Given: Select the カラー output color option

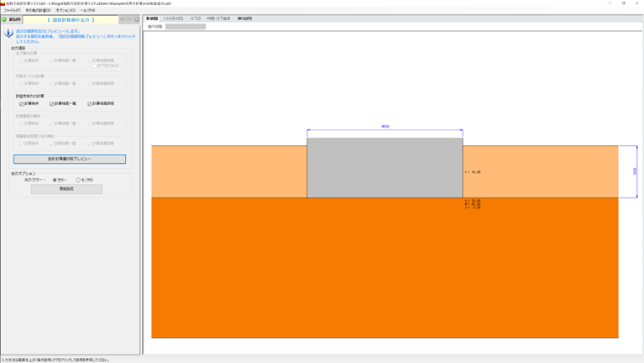Looking at the screenshot, I should click(x=60, y=180).
